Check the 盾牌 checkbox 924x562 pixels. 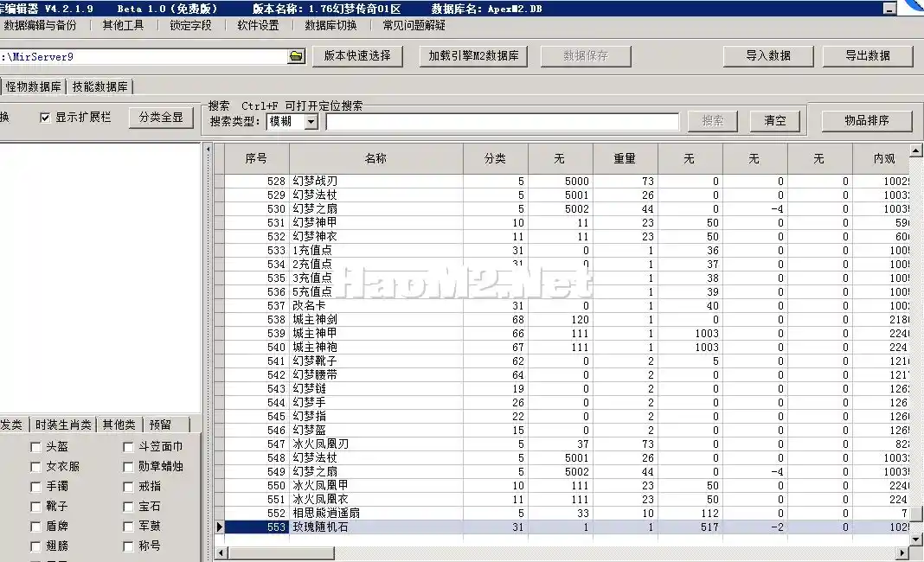point(35,527)
